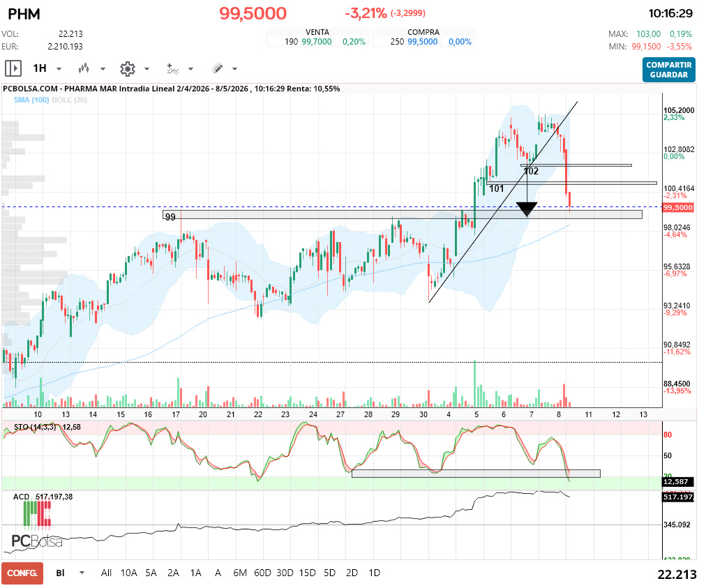Click the BI label in the bottom bar
The width and height of the screenshot is (706, 588).
60,573
